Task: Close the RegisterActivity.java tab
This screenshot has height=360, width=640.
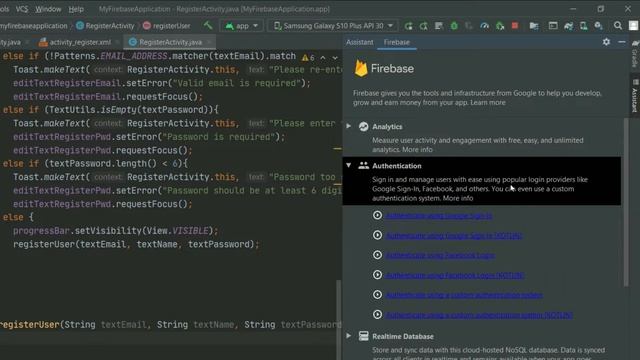Action: tap(209, 42)
